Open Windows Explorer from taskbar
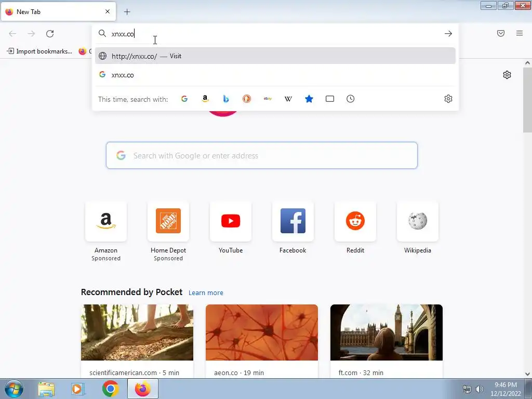 coord(46,389)
